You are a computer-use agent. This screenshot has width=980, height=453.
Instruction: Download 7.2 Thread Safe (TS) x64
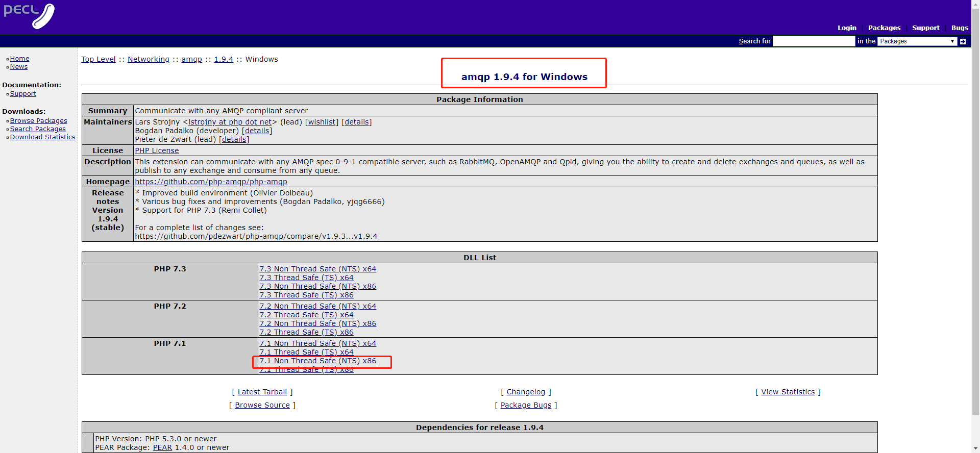306,315
